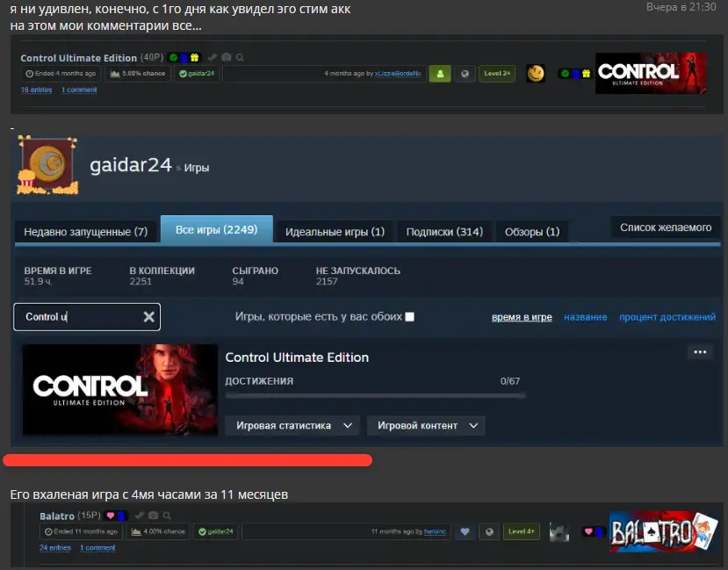Click globe region icon in Control giveaway row

(465, 74)
